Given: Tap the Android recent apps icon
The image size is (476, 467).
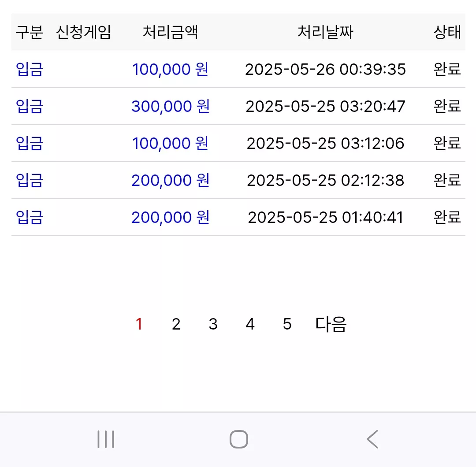Looking at the screenshot, I should click(106, 439).
